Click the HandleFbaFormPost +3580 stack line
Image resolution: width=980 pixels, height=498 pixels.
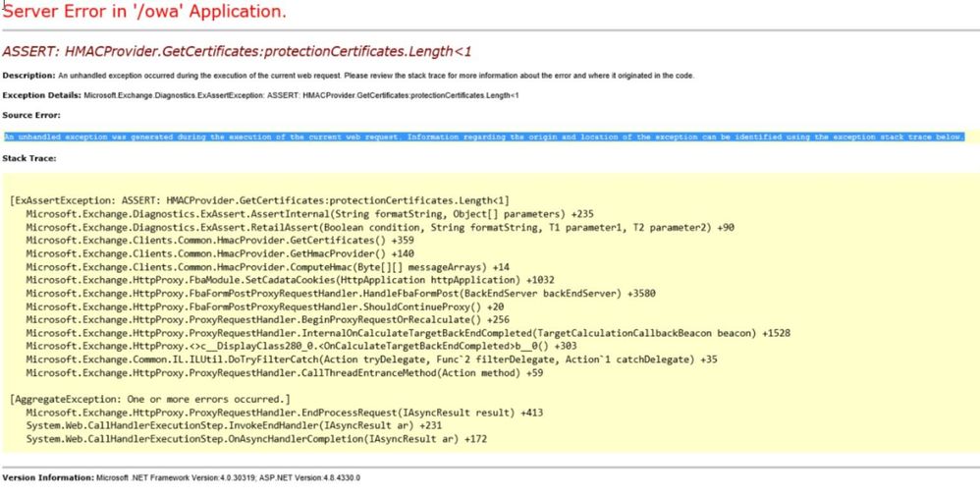[341, 293]
